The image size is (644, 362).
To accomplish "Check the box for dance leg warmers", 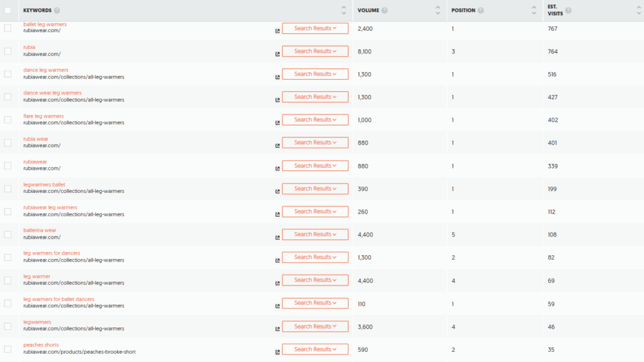I will pyautogui.click(x=8, y=74).
